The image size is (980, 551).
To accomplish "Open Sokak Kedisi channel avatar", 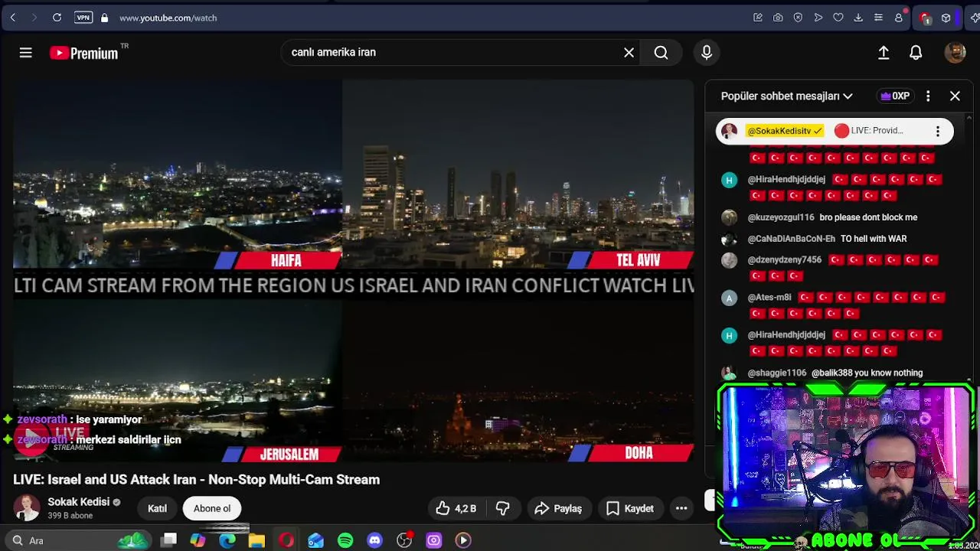I will [26, 508].
